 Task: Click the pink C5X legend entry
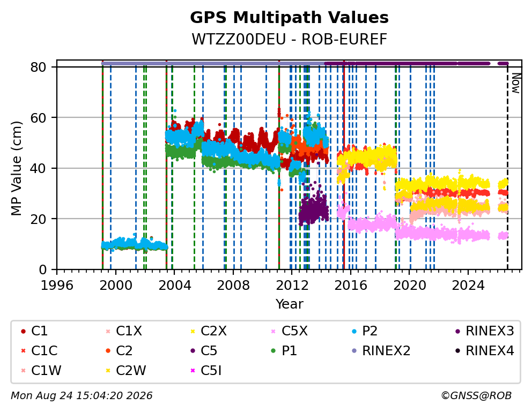pos(290,331)
